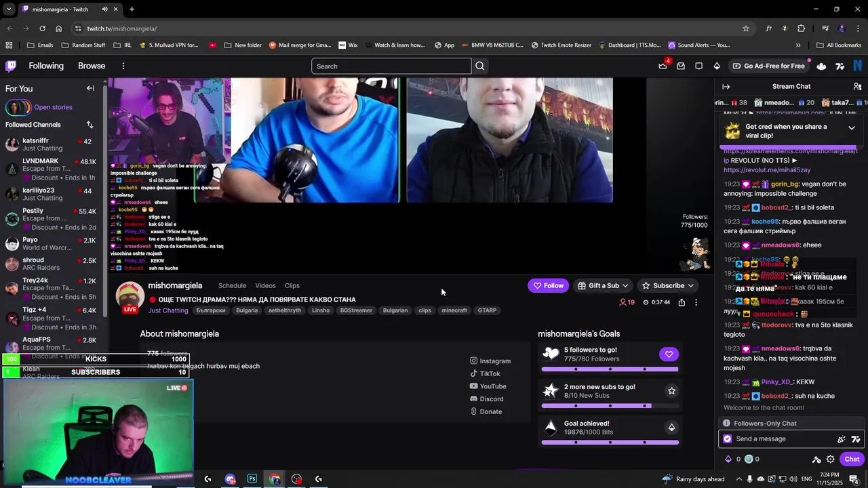This screenshot has width=868, height=488.
Task: Switch to the Clips tab
Action: (x=292, y=286)
